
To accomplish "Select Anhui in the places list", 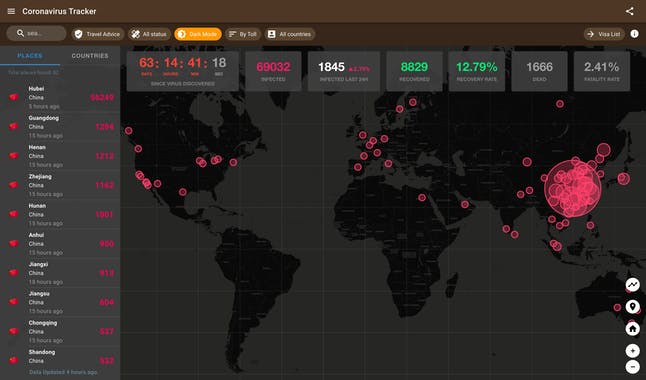I will (x=60, y=244).
